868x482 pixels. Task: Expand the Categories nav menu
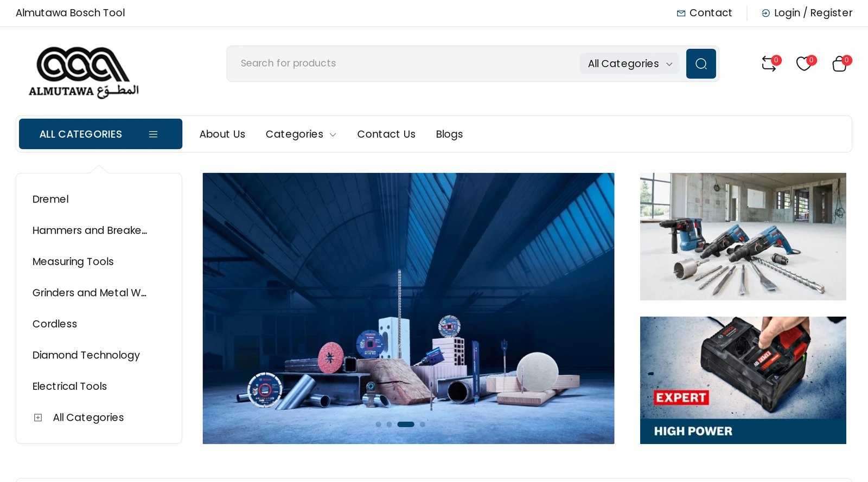(301, 134)
